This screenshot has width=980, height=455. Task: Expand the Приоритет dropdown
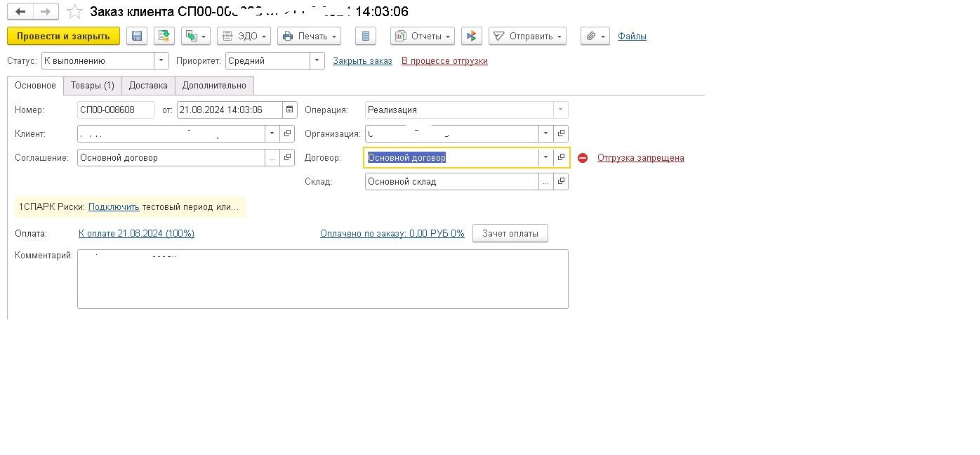click(317, 61)
